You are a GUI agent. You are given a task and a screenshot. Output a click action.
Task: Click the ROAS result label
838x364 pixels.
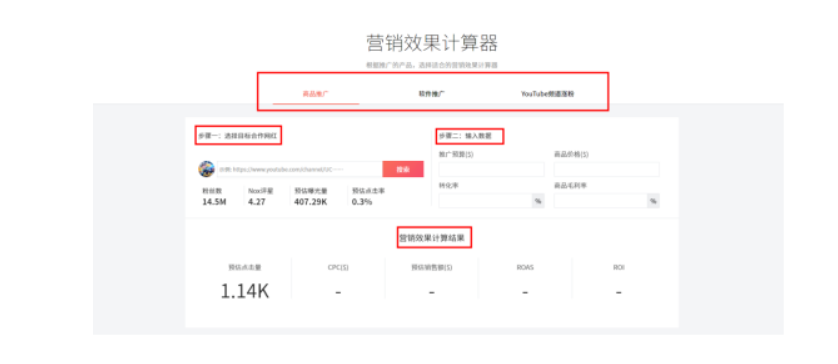525,267
